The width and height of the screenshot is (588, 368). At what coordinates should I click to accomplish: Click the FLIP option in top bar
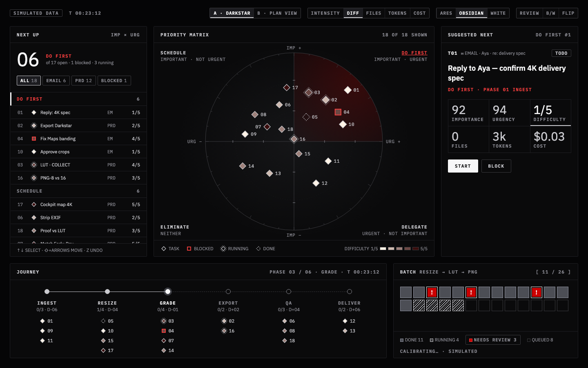pos(568,13)
